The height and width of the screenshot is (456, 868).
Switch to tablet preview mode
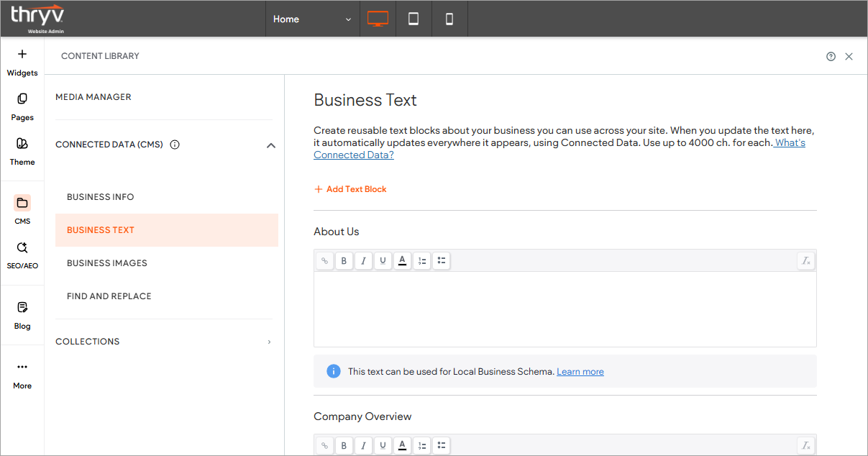pos(414,19)
